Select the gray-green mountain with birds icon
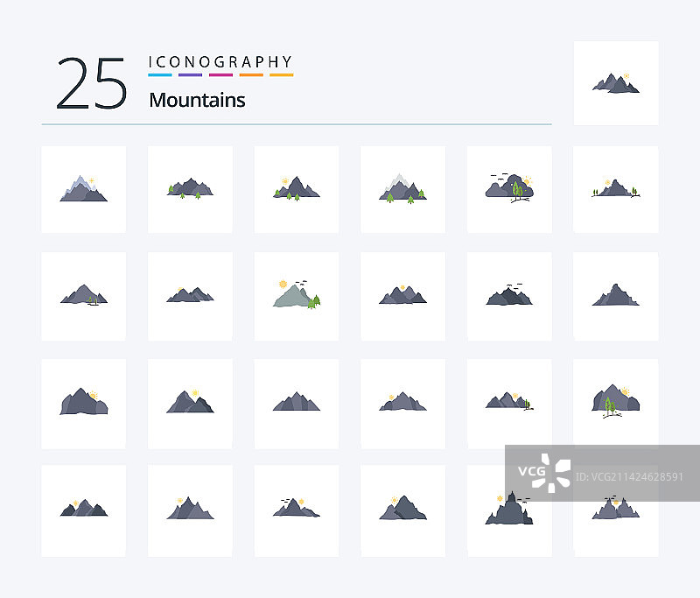The height and width of the screenshot is (598, 700). coord(297,295)
